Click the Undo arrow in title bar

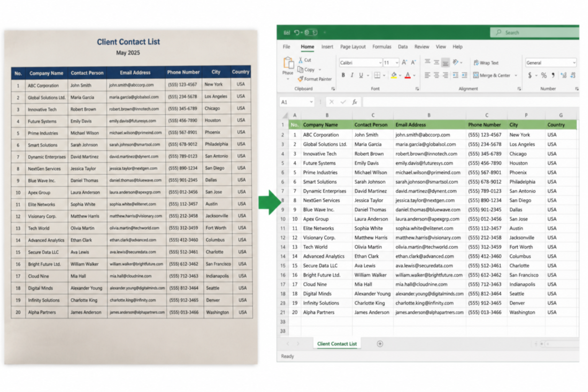(297, 33)
